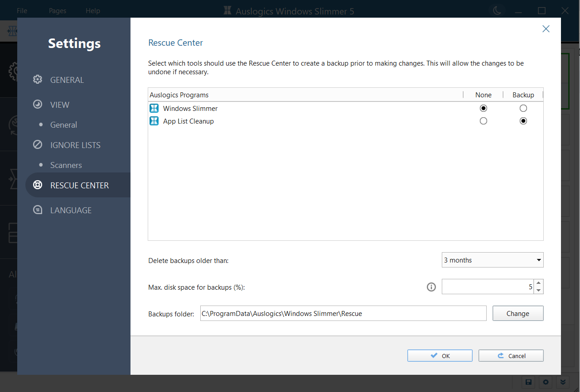Click the info icon beside max disk space

[431, 287]
